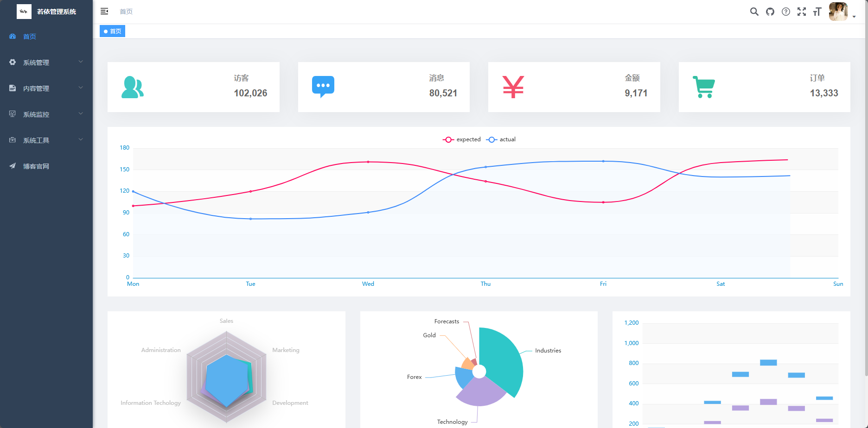This screenshot has width=868, height=428.
Task: Open the 系统工具 sidebar menu
Action: click(x=46, y=140)
